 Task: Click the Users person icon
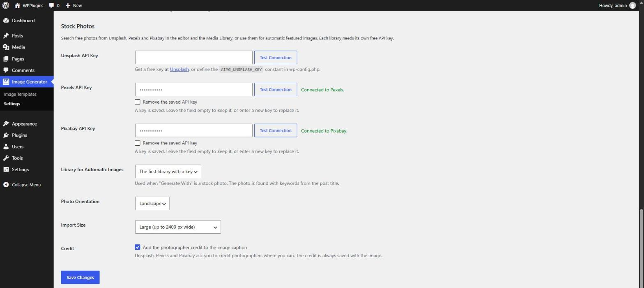click(6, 147)
